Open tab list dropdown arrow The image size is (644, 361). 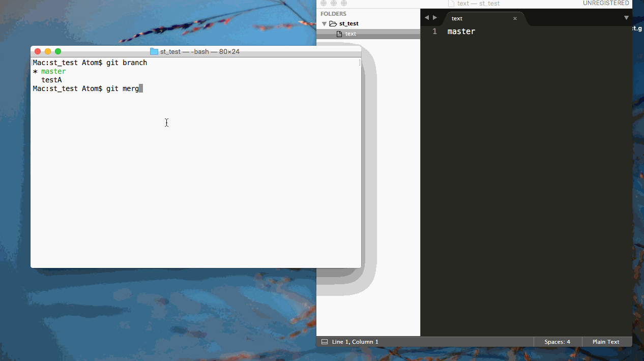[626, 18]
